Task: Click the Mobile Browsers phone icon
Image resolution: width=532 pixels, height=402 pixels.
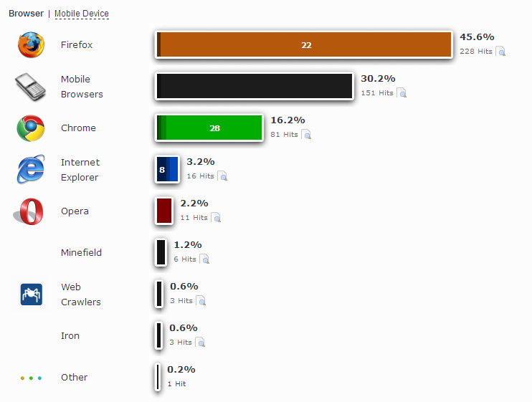Action: pyautogui.click(x=30, y=87)
